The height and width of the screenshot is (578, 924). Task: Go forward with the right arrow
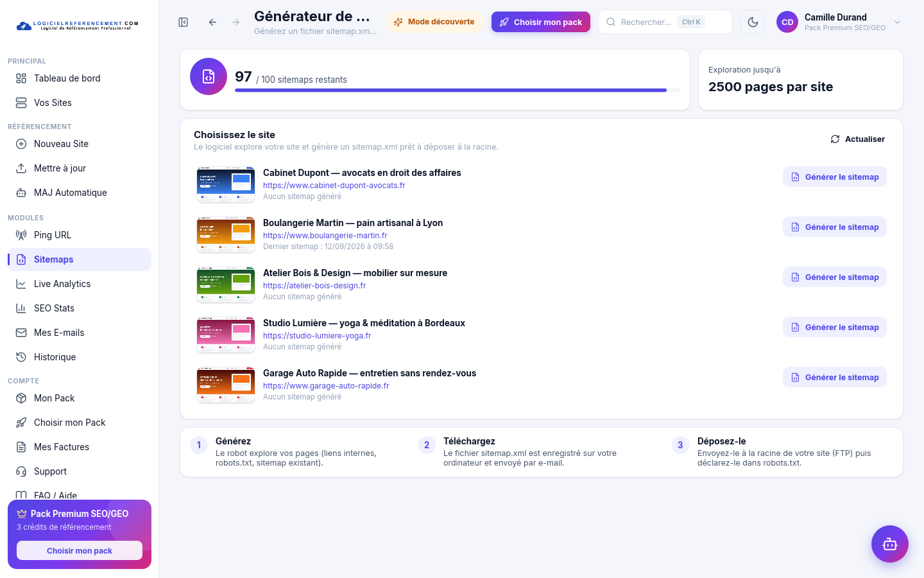click(x=235, y=22)
